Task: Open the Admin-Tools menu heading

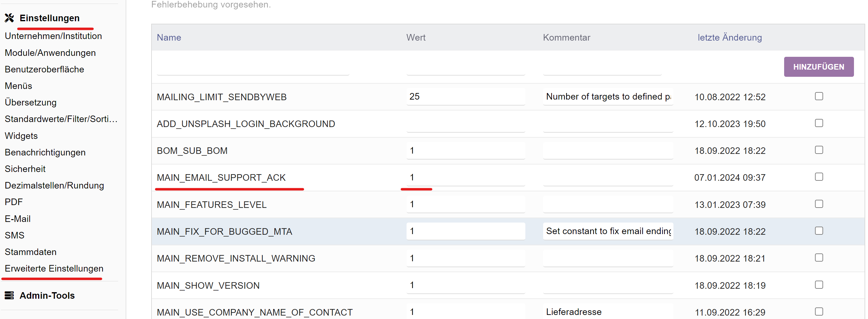Action: (x=47, y=296)
